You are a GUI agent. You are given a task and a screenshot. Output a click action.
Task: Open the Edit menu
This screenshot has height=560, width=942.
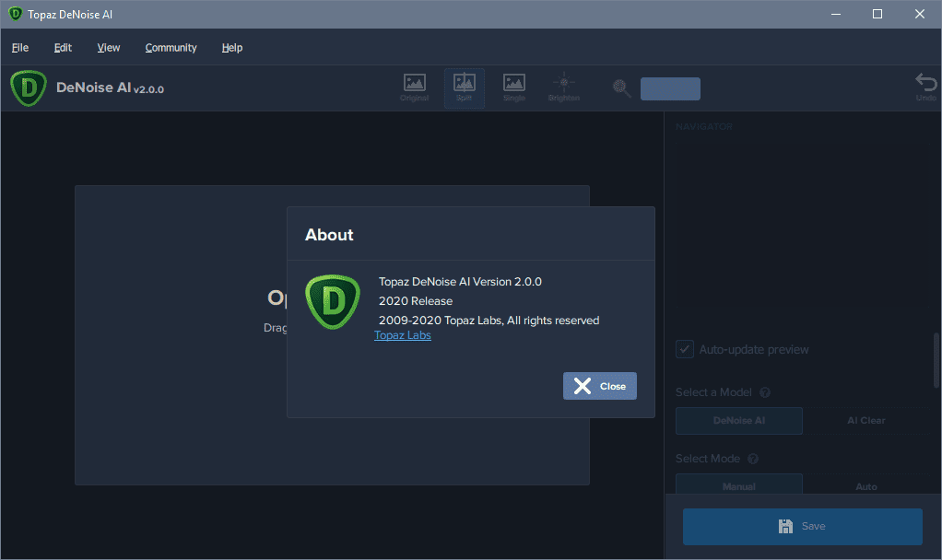(x=63, y=47)
